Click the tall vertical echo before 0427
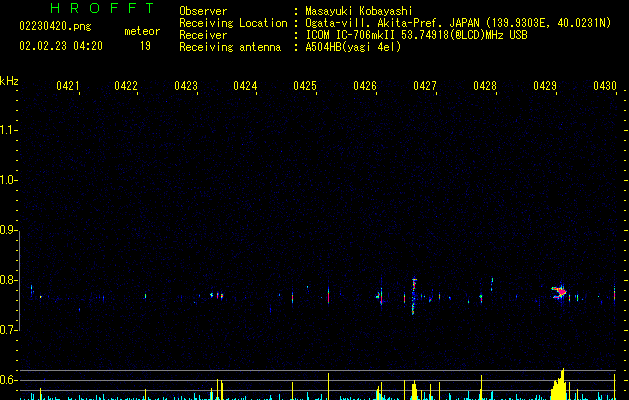This screenshot has width=629, height=400. click(x=414, y=296)
